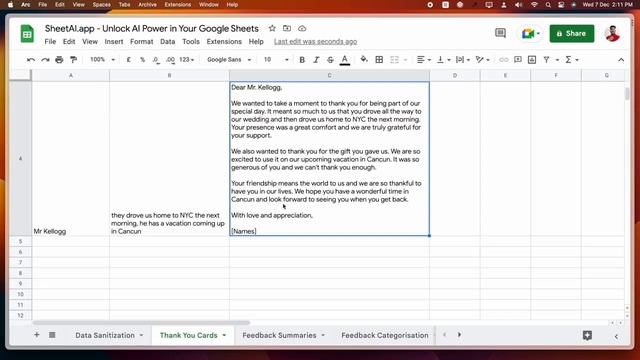Open text wrapping dropdown
Image resolution: width=640 pixels, height=360 pixels.
pyautogui.click(x=463, y=60)
